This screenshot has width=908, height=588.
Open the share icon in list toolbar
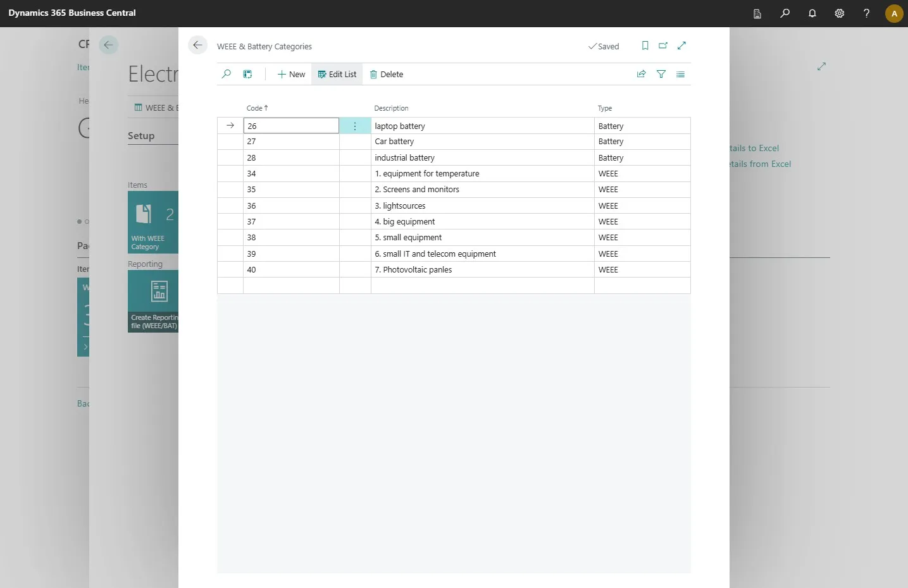pyautogui.click(x=641, y=74)
